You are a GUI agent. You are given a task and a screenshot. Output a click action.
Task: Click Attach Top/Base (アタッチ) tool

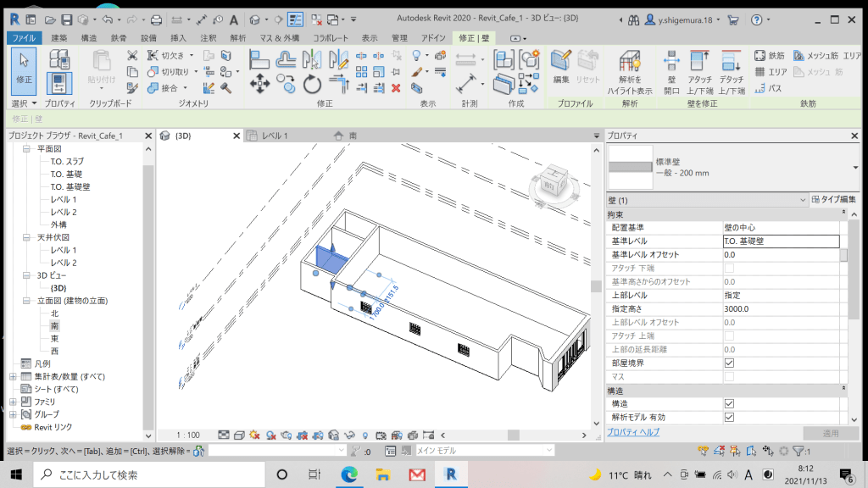(x=699, y=71)
